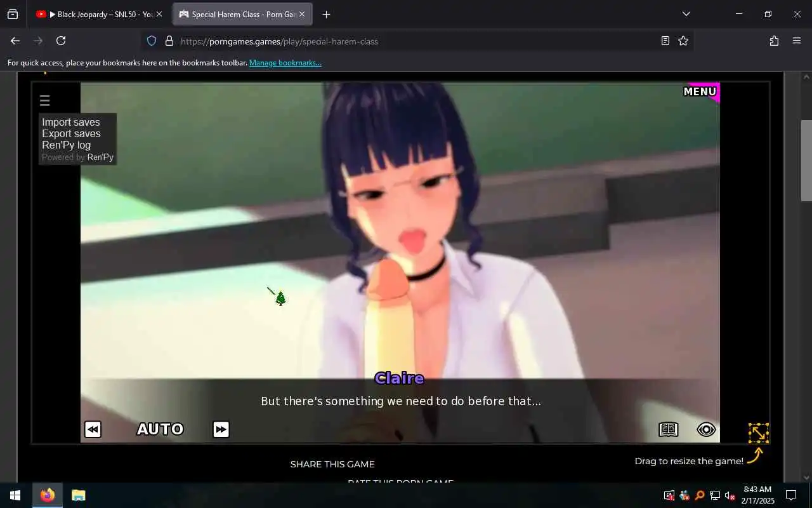Open the game MENU button

(700, 91)
